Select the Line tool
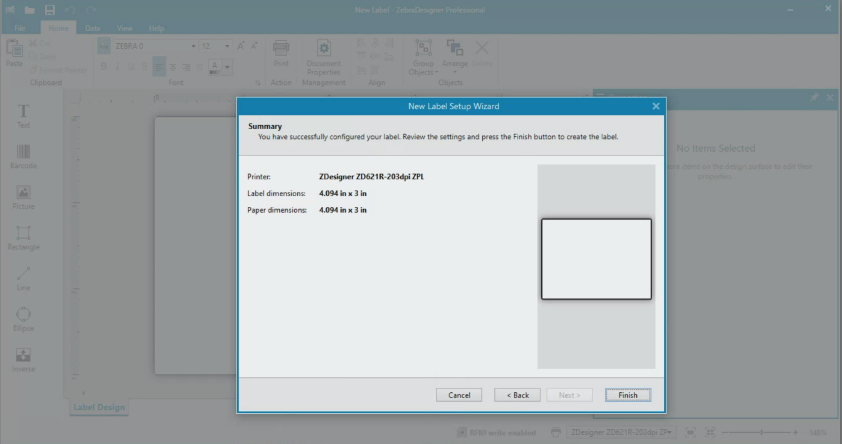 [24, 276]
